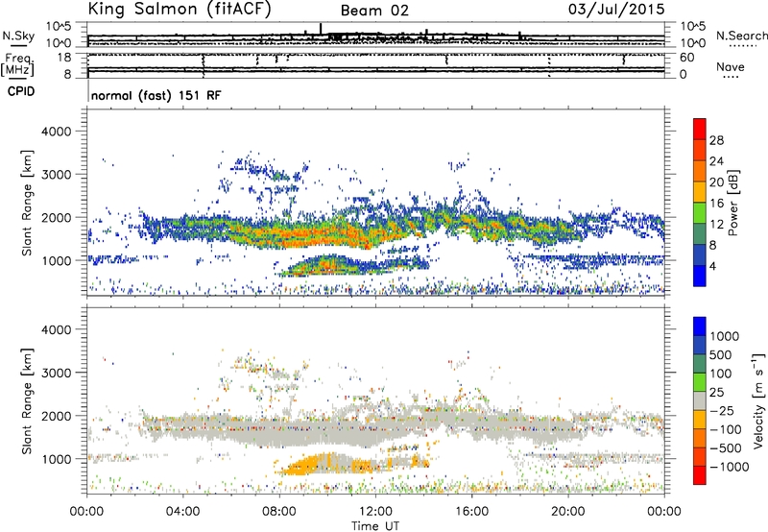The image size is (768, 532).
Task: Click the 'Beam 02' label
Action: 374,11
